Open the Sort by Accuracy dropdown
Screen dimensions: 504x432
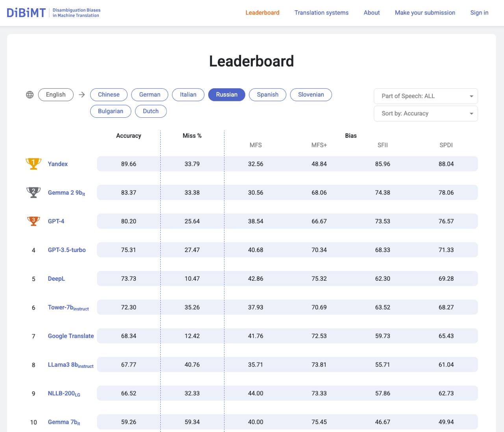tap(426, 113)
